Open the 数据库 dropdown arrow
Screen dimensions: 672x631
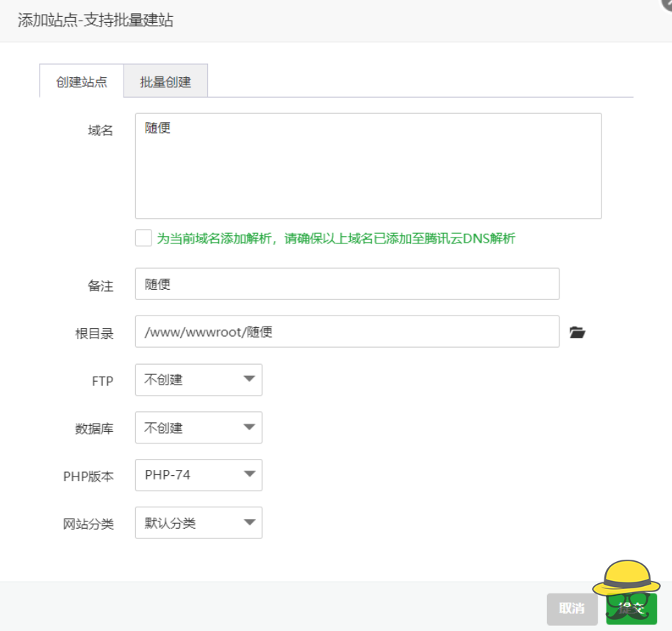coord(249,427)
